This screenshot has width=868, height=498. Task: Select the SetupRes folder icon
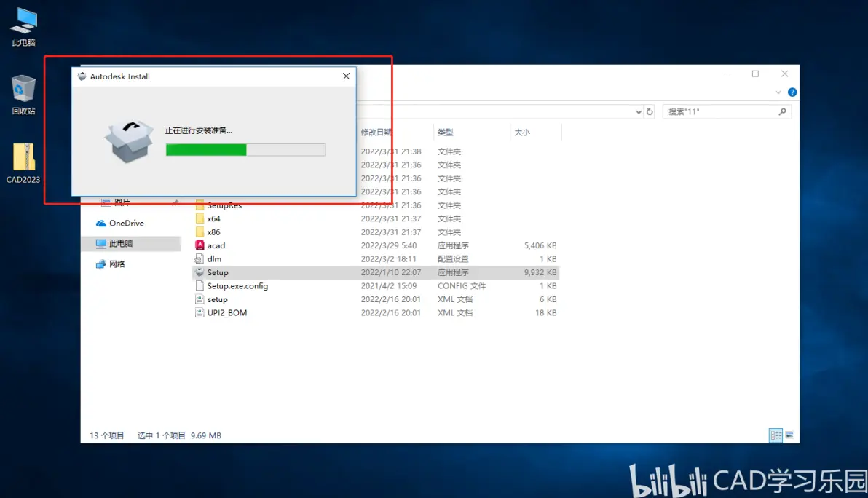tap(200, 205)
